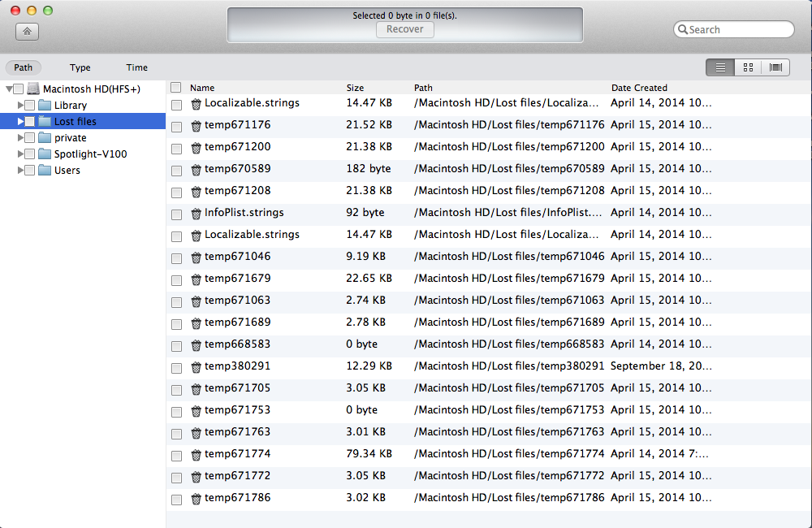Tick the checkbox for temp671208
The image size is (812, 528).
(x=176, y=193)
